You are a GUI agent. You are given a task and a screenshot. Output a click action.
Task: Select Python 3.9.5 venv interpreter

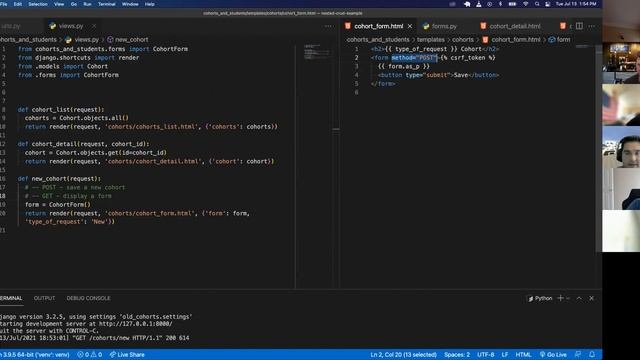point(35,355)
